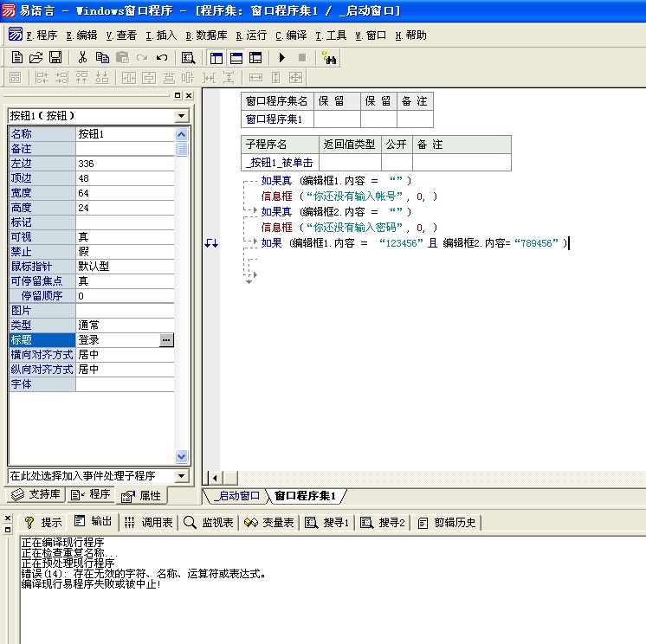Image resolution: width=646 pixels, height=644 pixels.
Task: Click the code editor left scroll arrow
Action: [215, 479]
